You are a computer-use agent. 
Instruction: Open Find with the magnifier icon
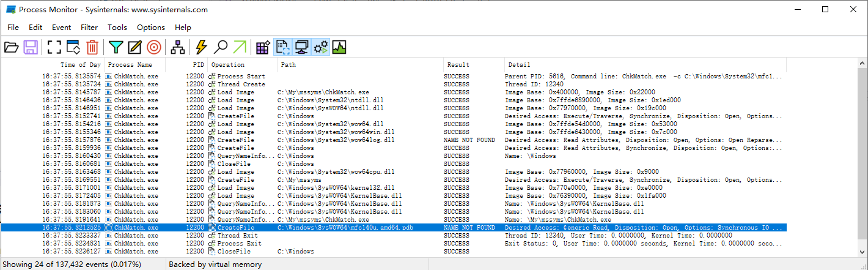click(221, 47)
